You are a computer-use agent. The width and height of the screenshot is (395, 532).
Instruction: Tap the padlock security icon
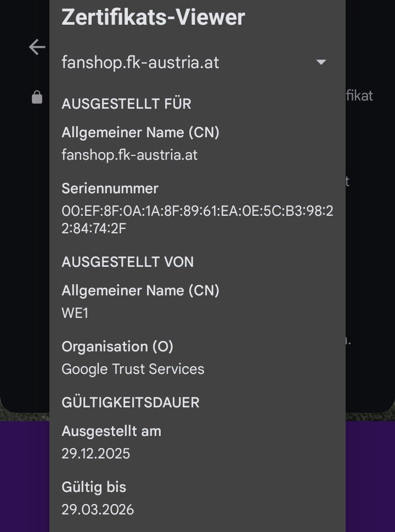37,98
